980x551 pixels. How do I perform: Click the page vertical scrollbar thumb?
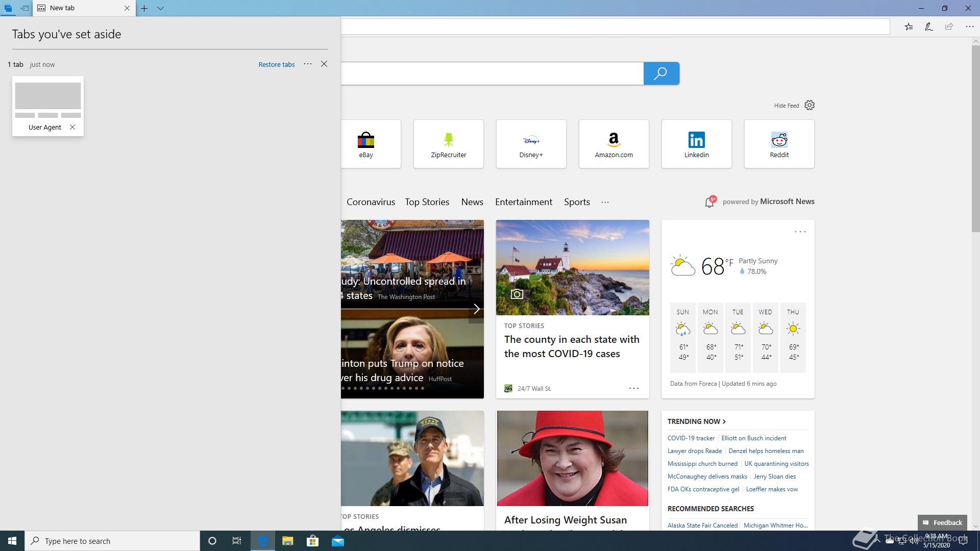click(x=975, y=138)
